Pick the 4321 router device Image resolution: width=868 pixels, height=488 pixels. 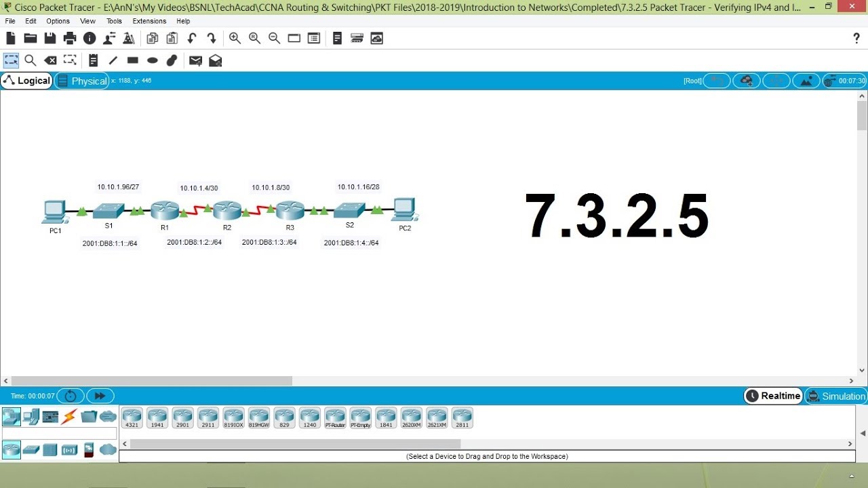point(132,418)
